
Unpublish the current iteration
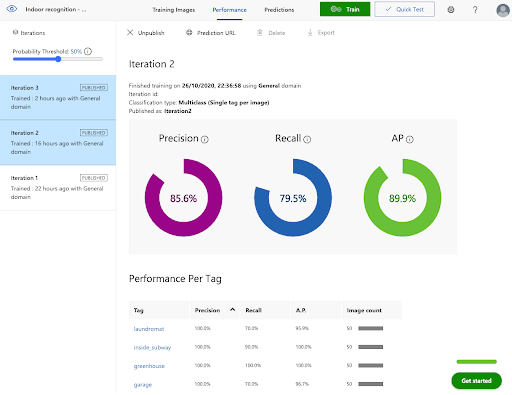(146, 33)
